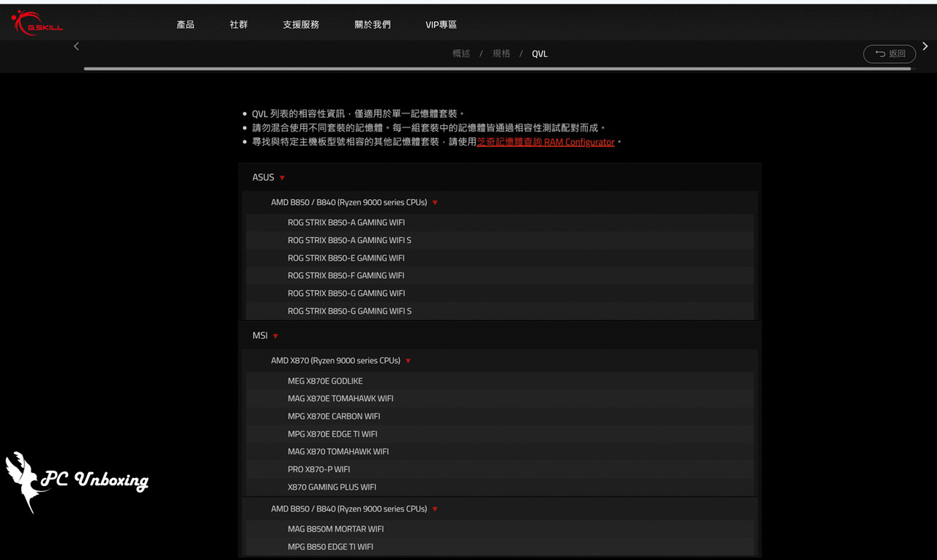This screenshot has height=560, width=937.
Task: Click the right carousel arrow
Action: 925,46
